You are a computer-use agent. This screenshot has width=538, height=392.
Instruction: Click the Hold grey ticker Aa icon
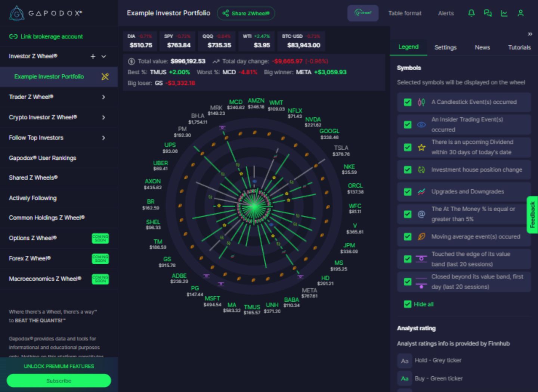404,361
